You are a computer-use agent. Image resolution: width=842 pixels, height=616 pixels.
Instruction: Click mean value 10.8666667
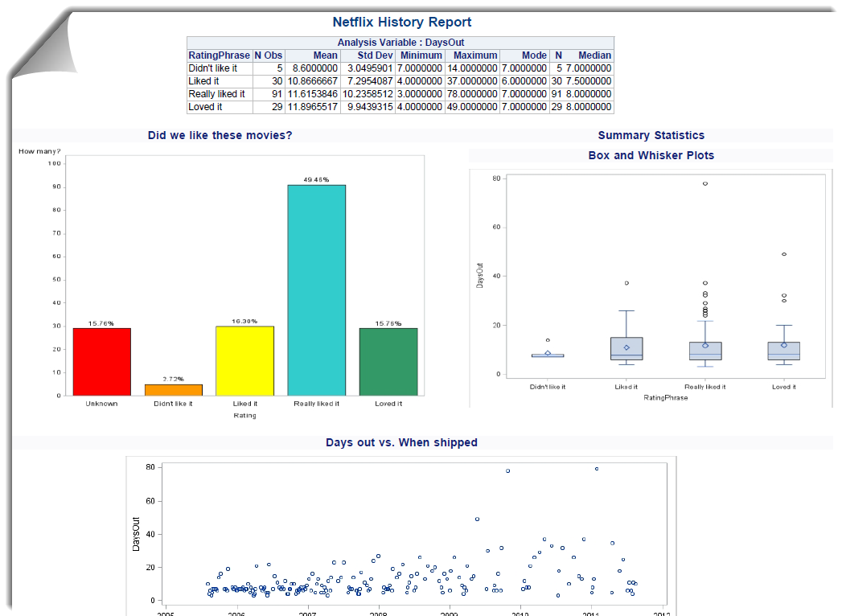point(313,81)
